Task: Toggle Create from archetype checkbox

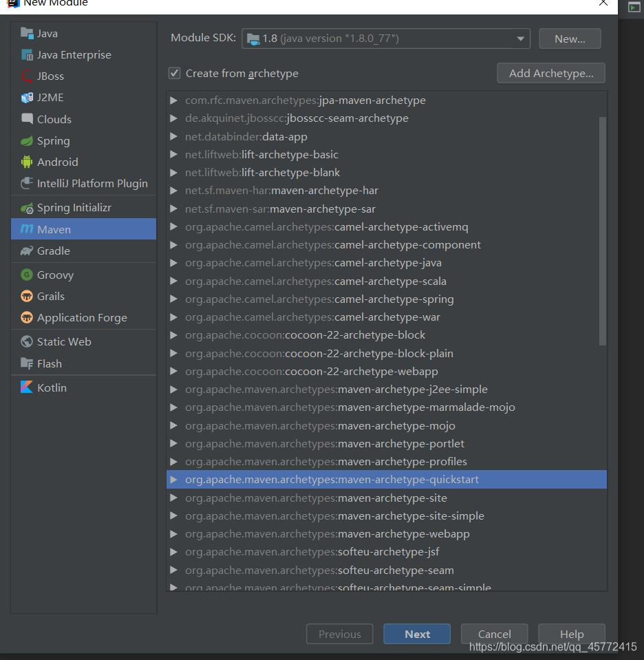Action: (x=174, y=73)
